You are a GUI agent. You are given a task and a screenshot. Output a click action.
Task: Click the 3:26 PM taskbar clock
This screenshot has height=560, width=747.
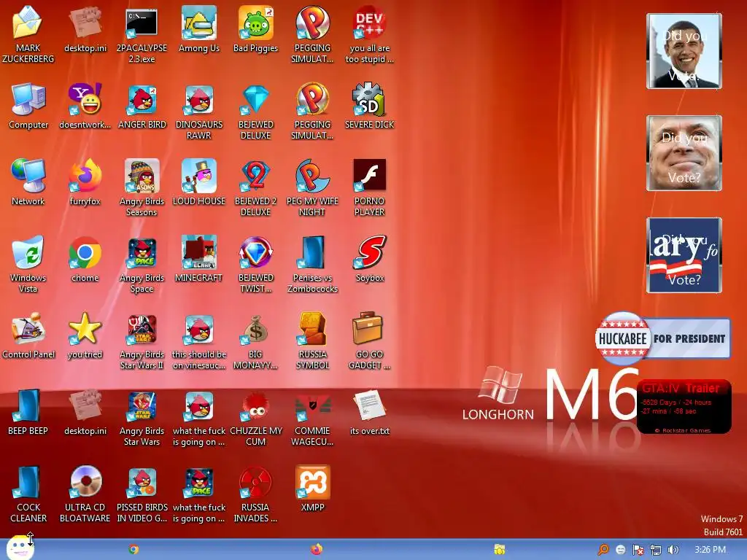(x=711, y=550)
